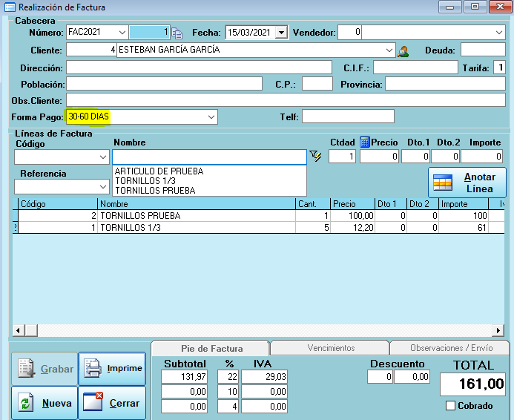Click the 12,20 price cell

coord(352,228)
